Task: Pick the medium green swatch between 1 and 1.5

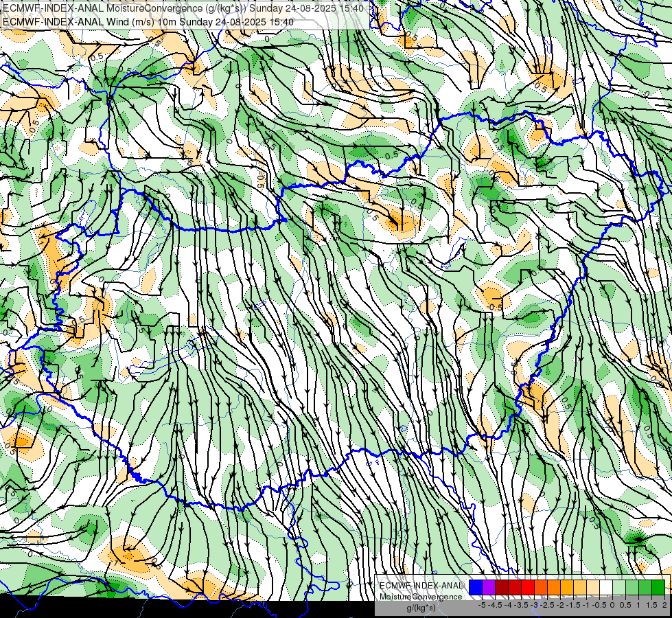Action: 645,588
